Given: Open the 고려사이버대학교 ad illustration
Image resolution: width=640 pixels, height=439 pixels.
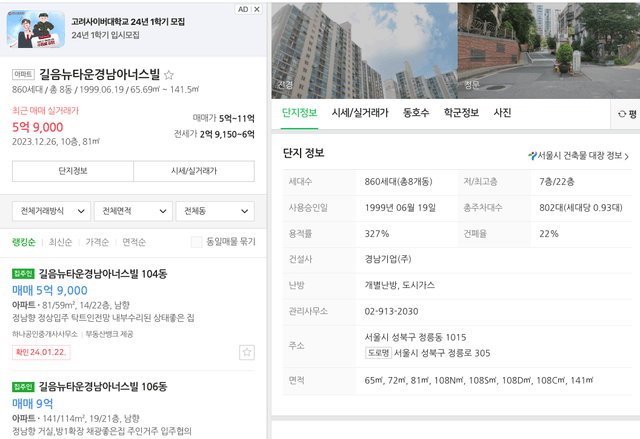Looking at the screenshot, I should point(36,29).
